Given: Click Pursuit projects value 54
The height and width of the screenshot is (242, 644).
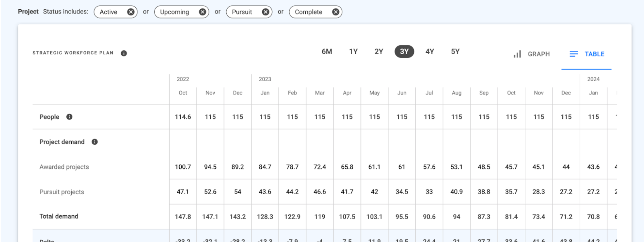Looking at the screenshot, I should [237, 192].
